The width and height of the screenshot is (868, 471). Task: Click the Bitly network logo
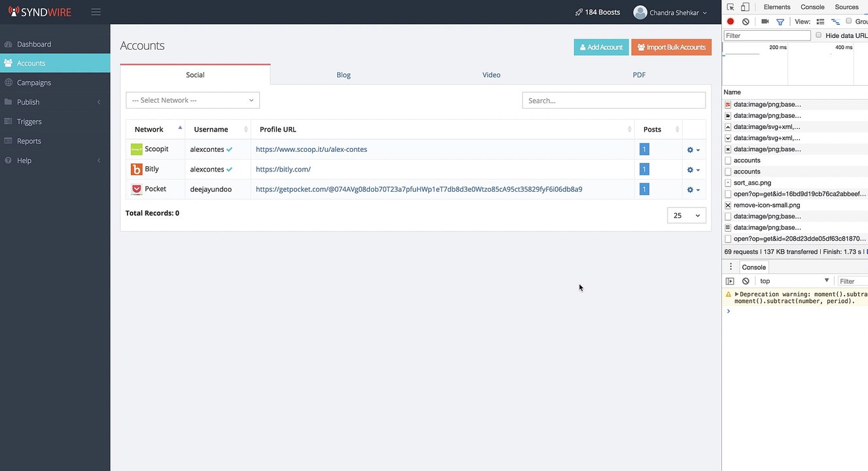pyautogui.click(x=136, y=169)
